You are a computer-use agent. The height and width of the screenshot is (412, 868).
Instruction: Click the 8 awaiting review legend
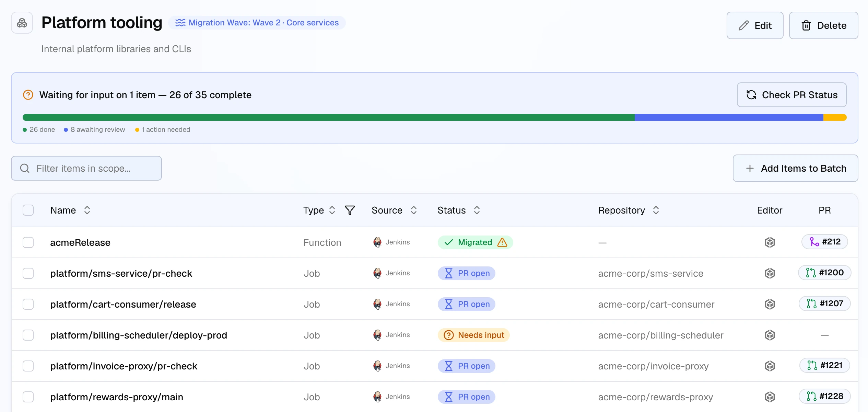click(94, 129)
